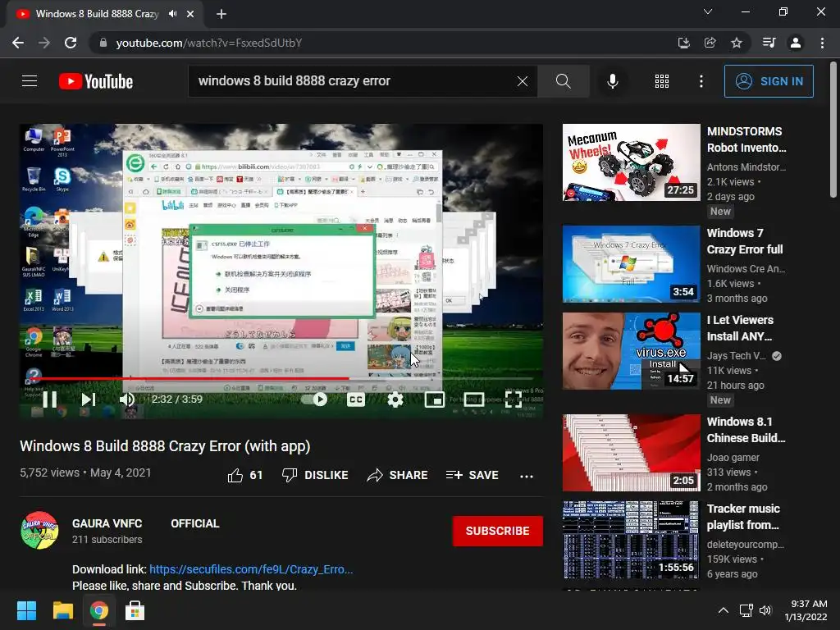Open the secufiles download link

click(x=251, y=569)
